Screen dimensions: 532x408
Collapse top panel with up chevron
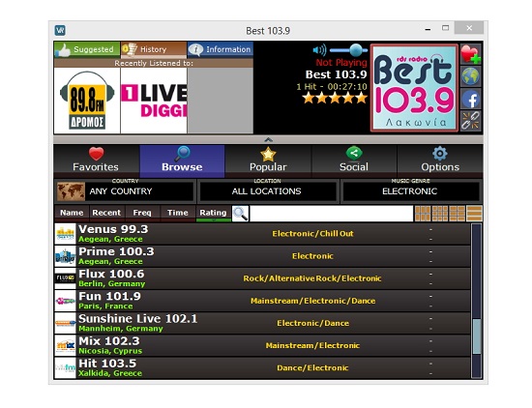[x=268, y=139]
